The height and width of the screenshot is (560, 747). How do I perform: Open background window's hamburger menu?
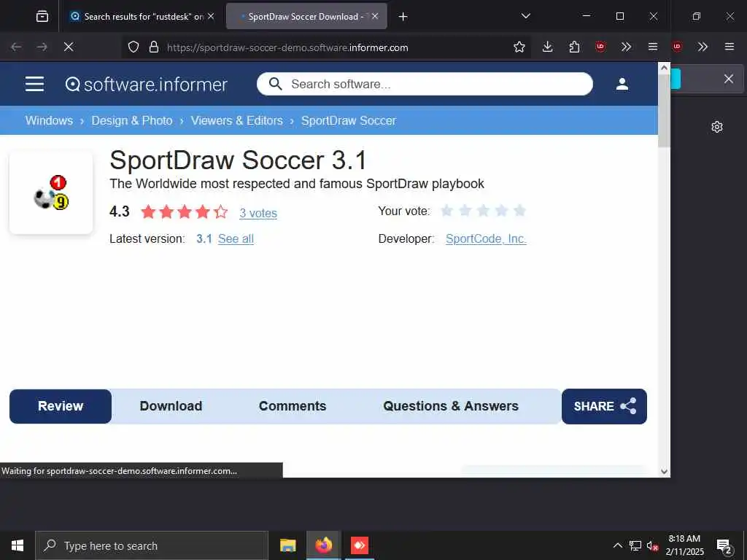click(x=729, y=47)
